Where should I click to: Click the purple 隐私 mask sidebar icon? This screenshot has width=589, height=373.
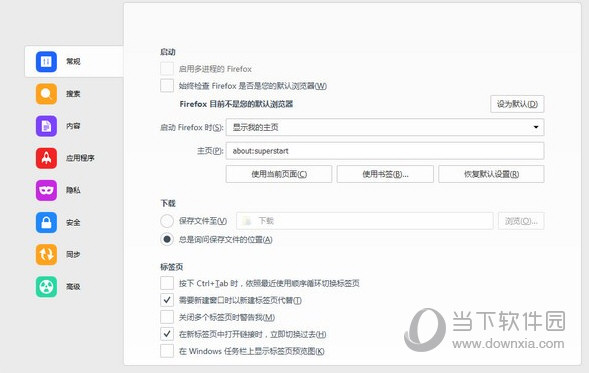[46, 190]
